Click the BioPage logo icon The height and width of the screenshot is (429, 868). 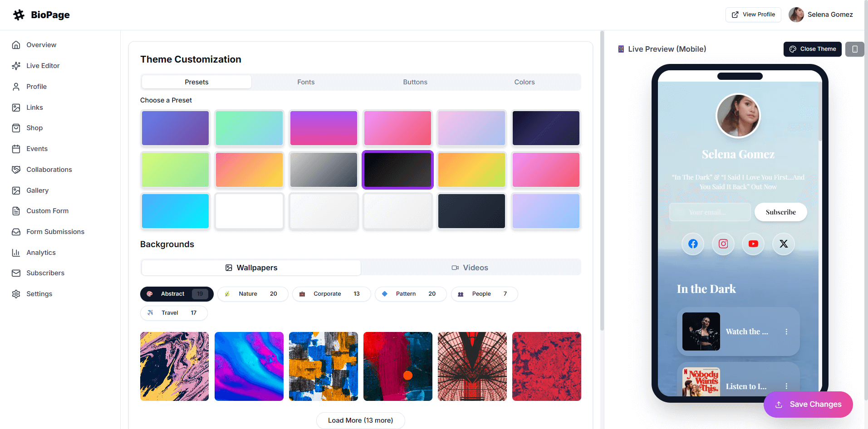point(19,15)
